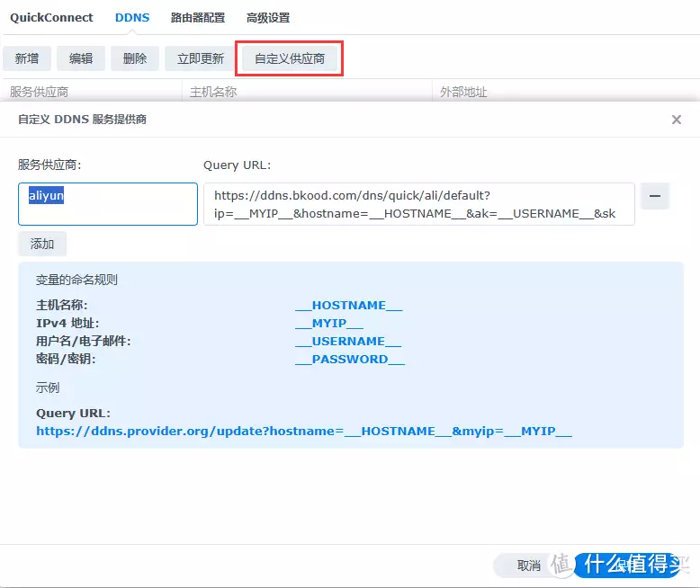Go to the 路由器配置 tab
Screen dimensions: 700x588
click(198, 18)
